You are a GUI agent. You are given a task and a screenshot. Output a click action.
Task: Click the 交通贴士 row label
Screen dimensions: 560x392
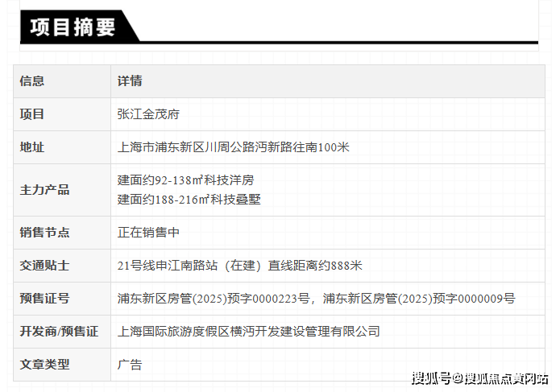pos(44,266)
